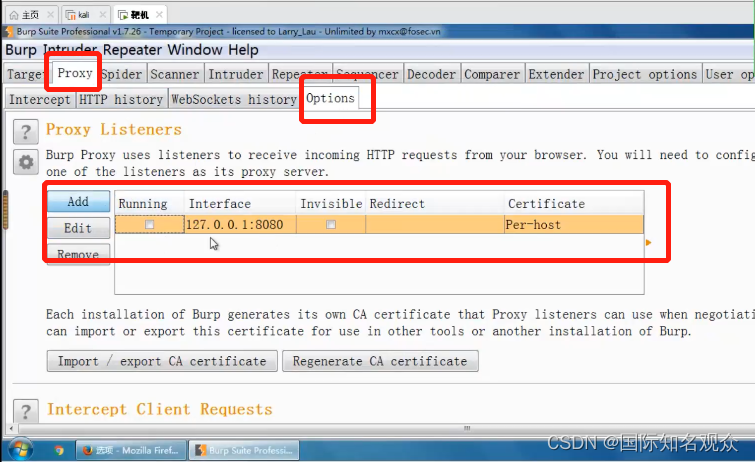Click the horizontal scrollbar left arrow
The height and width of the screenshot is (462, 755).
pyautogui.click(x=12, y=428)
